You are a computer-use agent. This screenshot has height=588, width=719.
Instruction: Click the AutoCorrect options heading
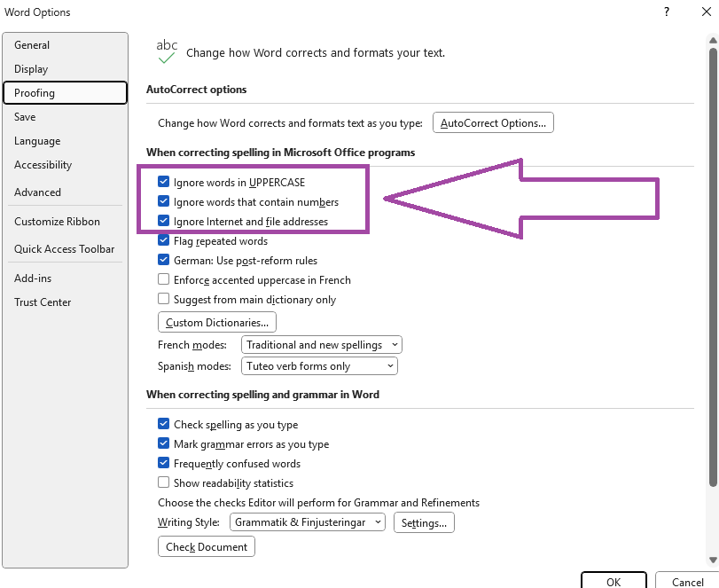tap(196, 90)
